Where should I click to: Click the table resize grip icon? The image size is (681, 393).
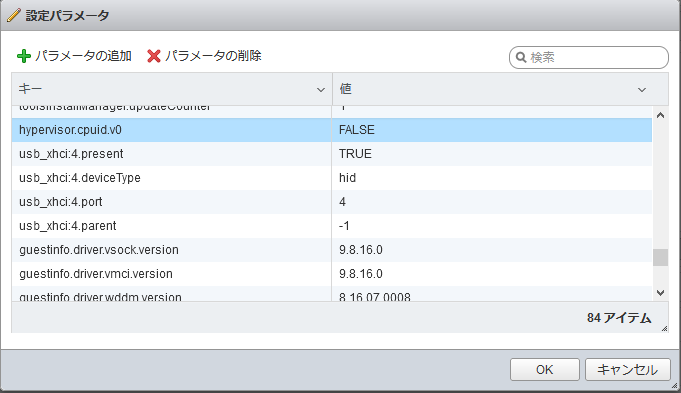(664, 329)
